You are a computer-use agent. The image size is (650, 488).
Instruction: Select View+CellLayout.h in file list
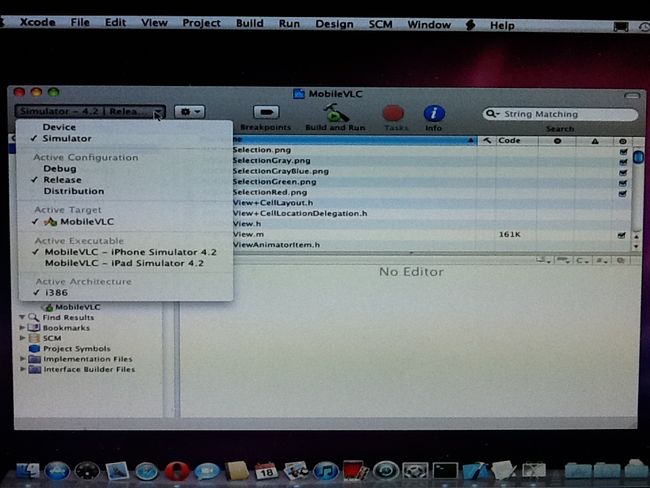(273, 203)
